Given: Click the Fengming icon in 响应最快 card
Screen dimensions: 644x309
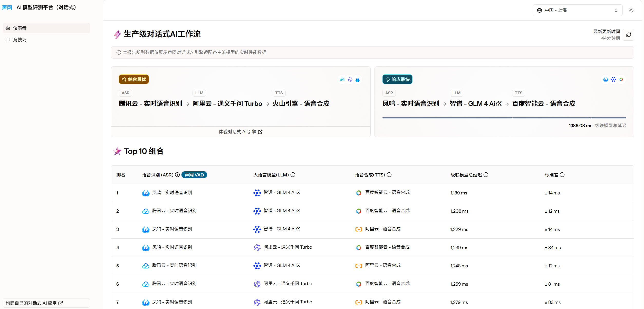Looking at the screenshot, I should coord(606,79).
